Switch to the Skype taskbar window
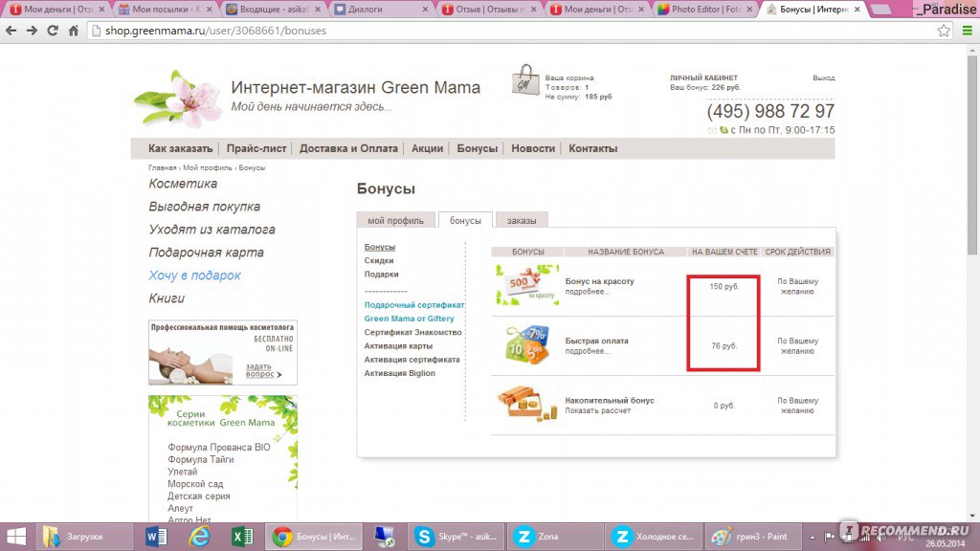This screenshot has height=551, width=980. [x=457, y=537]
